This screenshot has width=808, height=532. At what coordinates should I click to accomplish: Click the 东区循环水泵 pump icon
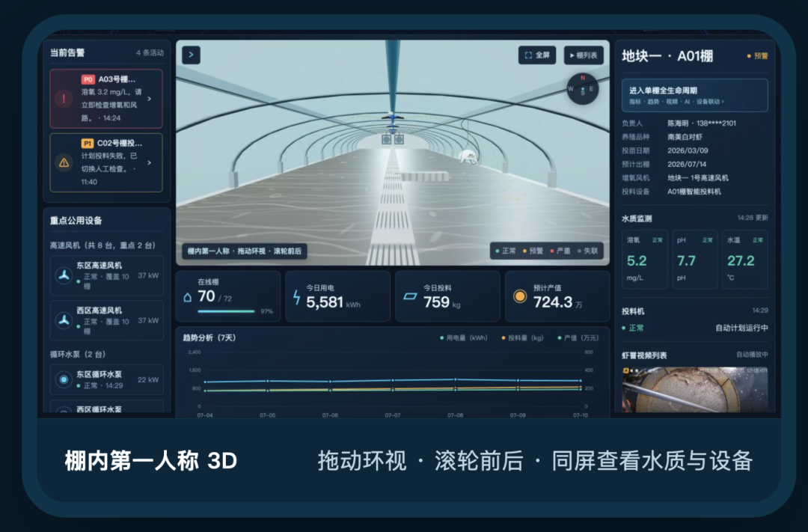coord(64,379)
